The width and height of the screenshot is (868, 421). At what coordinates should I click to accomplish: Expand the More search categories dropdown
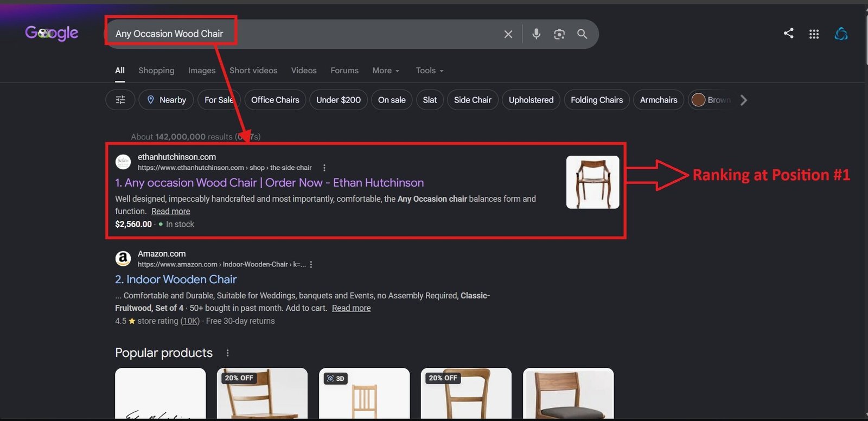pyautogui.click(x=386, y=71)
